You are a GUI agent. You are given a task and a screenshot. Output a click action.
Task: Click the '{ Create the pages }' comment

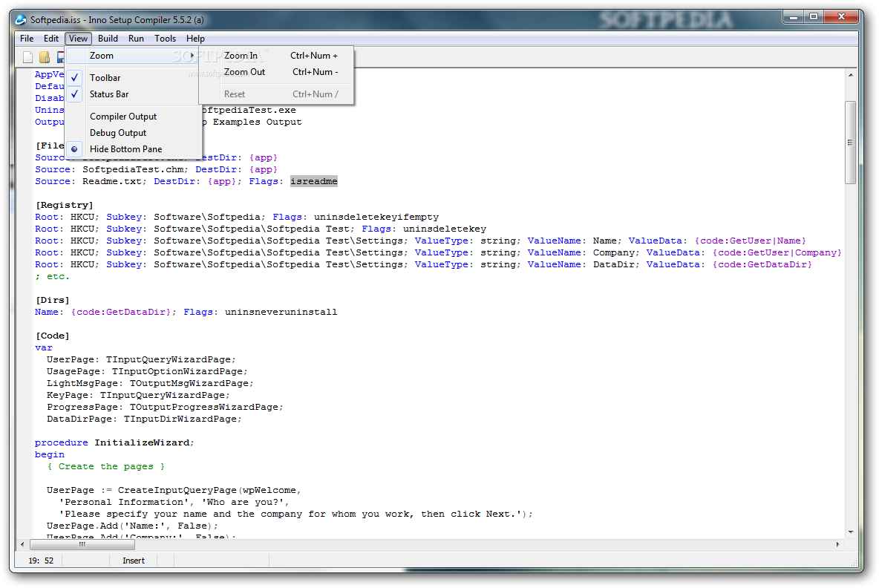106,466
